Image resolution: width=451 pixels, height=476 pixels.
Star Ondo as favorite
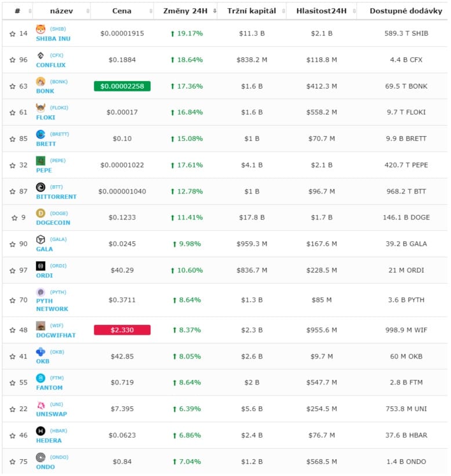[x=12, y=462]
